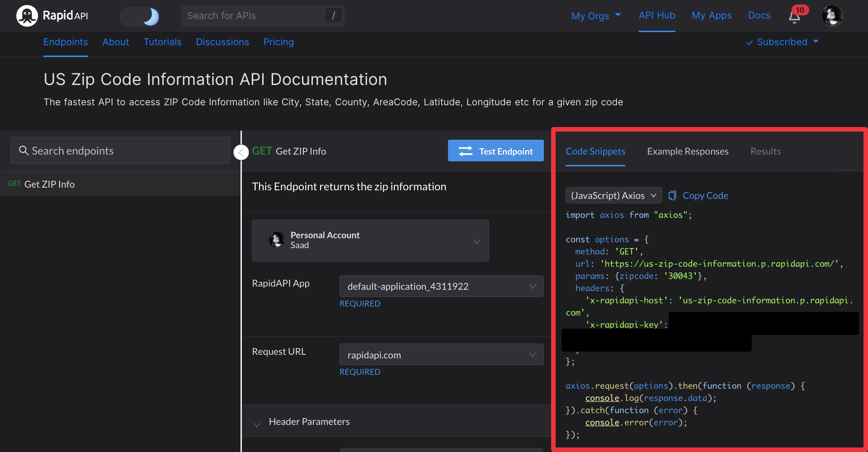Open the (JavaScript) Axios language dropdown

[613, 195]
